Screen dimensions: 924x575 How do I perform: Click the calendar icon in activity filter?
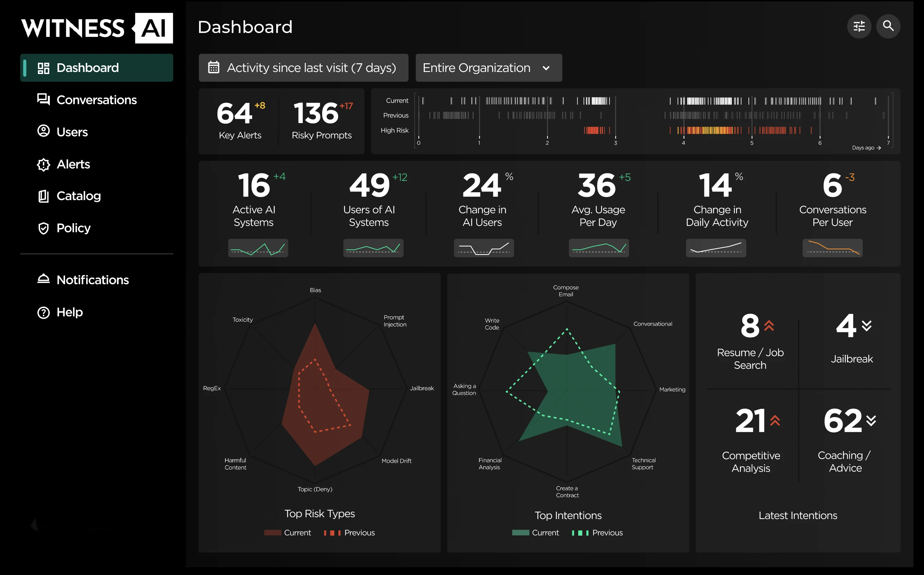point(214,67)
